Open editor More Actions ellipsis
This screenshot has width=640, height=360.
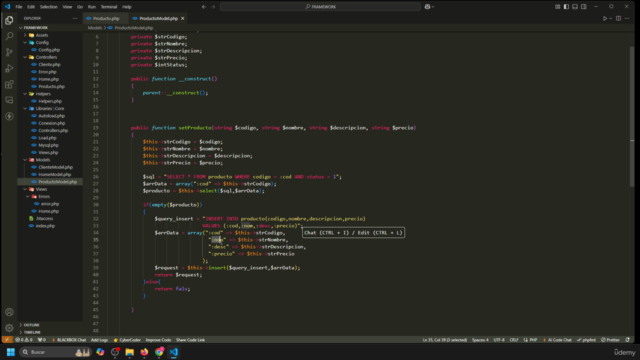coord(627,18)
